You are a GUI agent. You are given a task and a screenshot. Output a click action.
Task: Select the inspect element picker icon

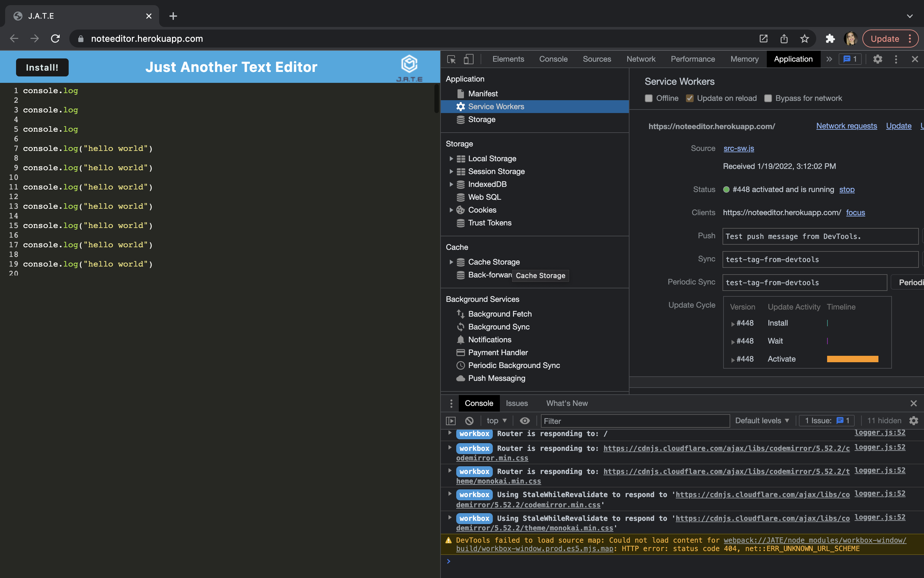tap(451, 59)
